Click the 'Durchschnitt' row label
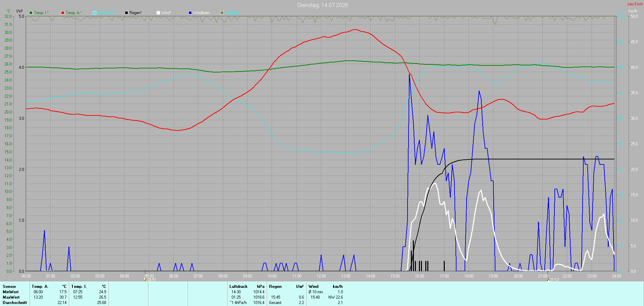This screenshot has width=644, height=306. pos(15,303)
